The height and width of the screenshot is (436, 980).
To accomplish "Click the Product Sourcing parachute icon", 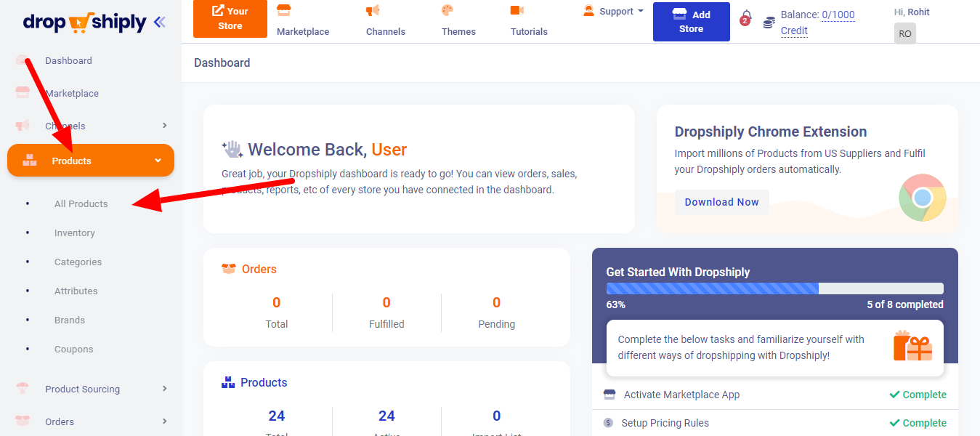I will (x=23, y=389).
